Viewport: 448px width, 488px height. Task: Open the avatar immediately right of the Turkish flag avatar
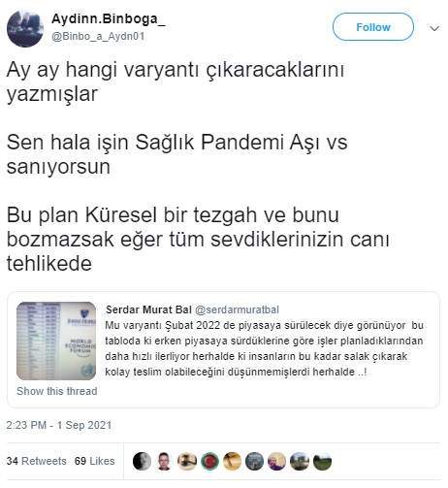point(232,461)
